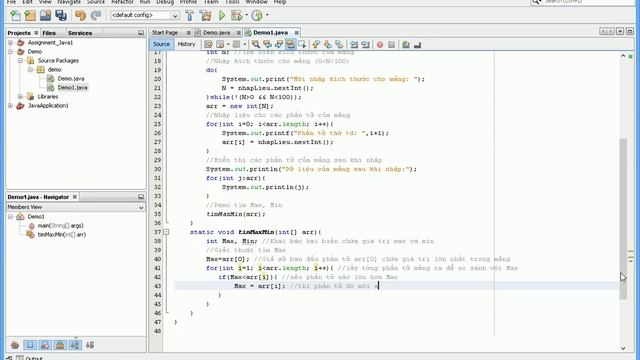Minimize the Projects panel
640x360 pixels.
(141, 33)
